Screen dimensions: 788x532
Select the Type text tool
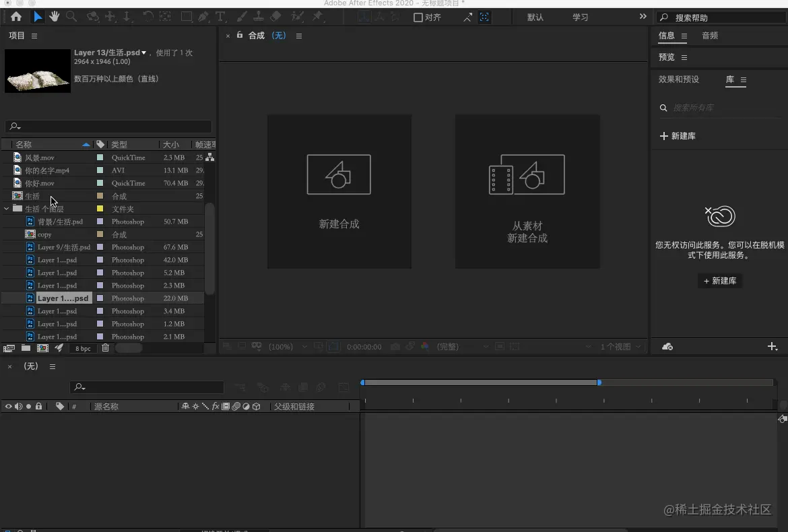click(x=220, y=17)
